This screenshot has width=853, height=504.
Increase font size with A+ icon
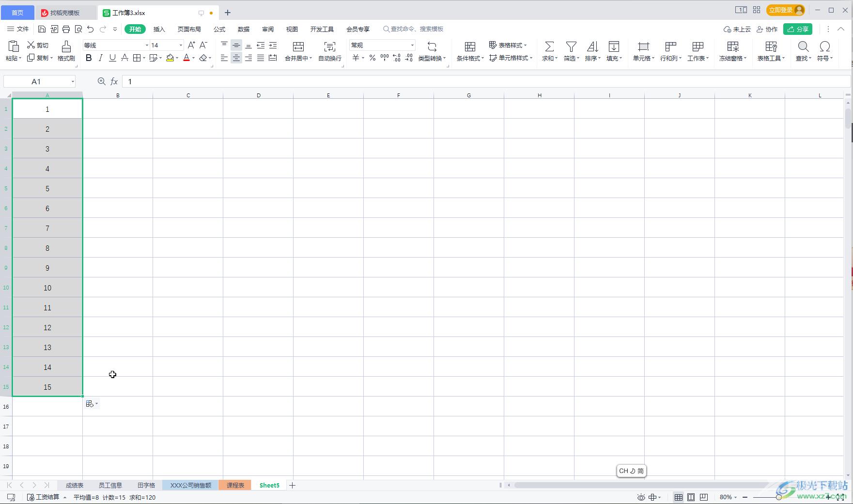point(191,45)
